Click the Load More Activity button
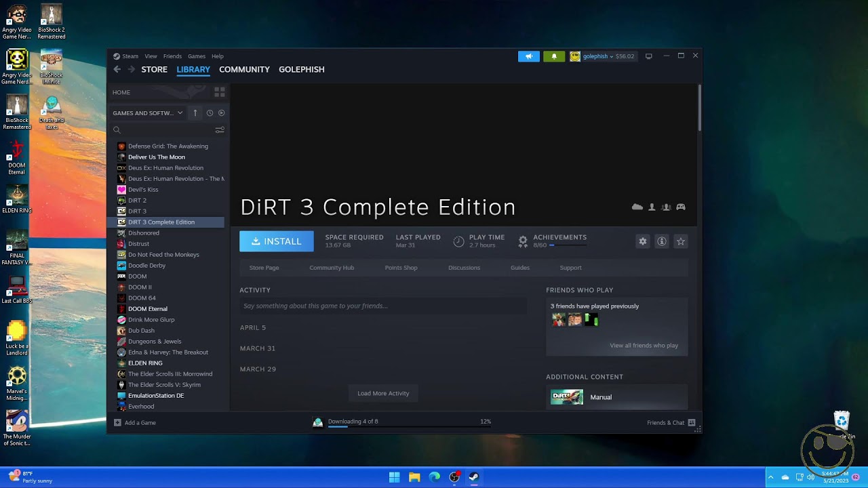This screenshot has width=868, height=488. click(383, 393)
